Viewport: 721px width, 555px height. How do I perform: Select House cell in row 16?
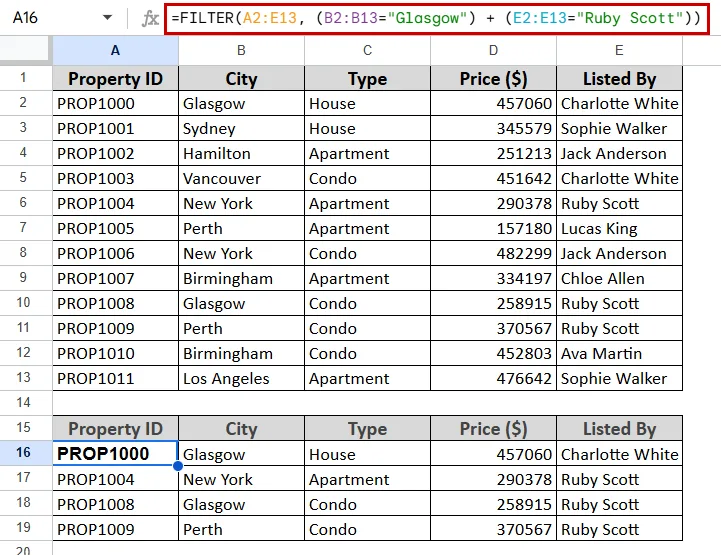click(367, 453)
